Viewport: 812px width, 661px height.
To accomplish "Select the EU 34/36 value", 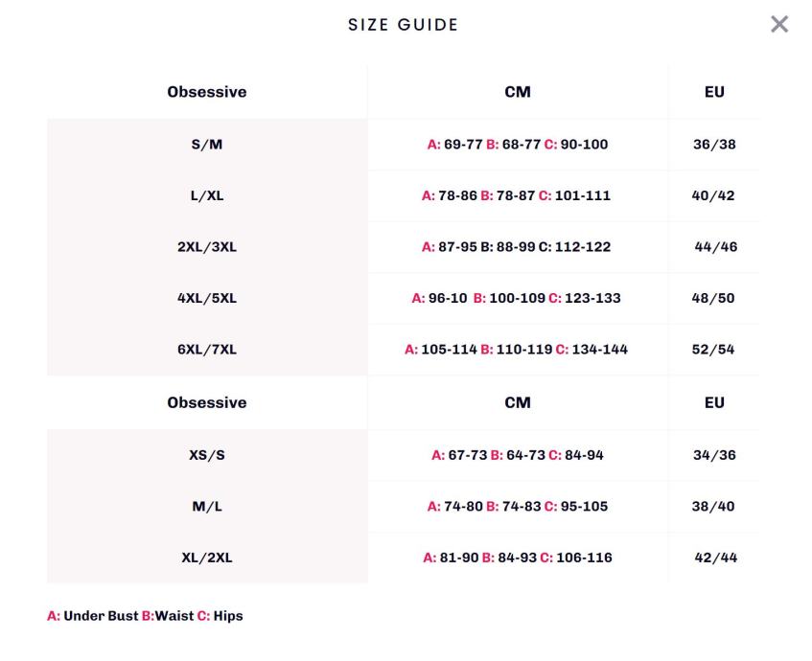I will pyautogui.click(x=714, y=455).
